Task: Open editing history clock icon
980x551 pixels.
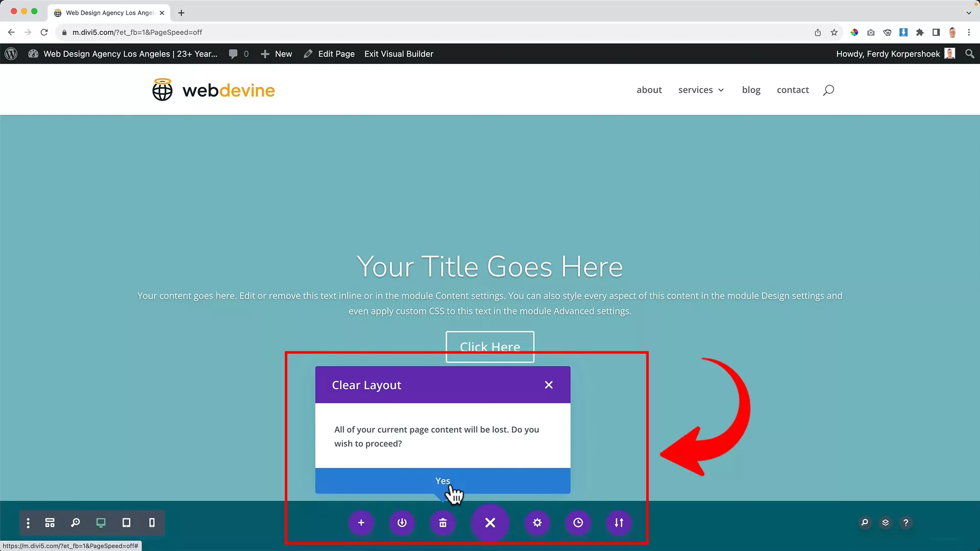Action: (x=578, y=522)
